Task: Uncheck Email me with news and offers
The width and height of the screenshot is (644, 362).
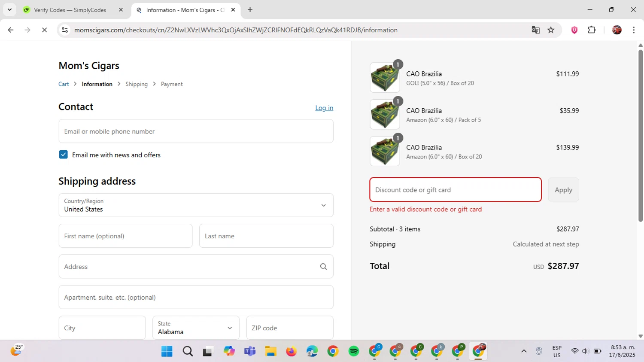Action: (63, 155)
